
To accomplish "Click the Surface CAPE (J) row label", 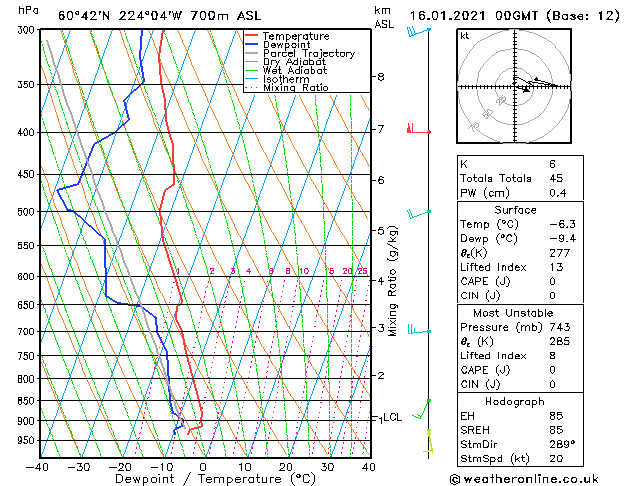I will (485, 281).
